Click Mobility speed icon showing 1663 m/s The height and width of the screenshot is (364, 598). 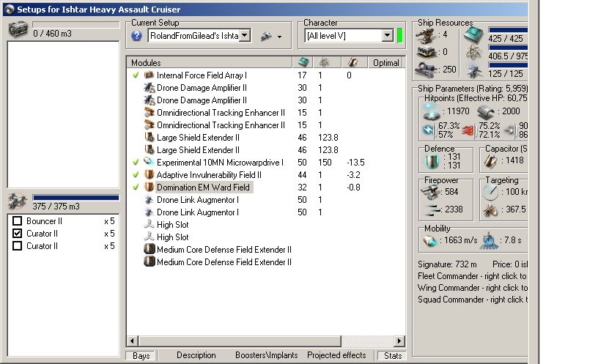[429, 240]
